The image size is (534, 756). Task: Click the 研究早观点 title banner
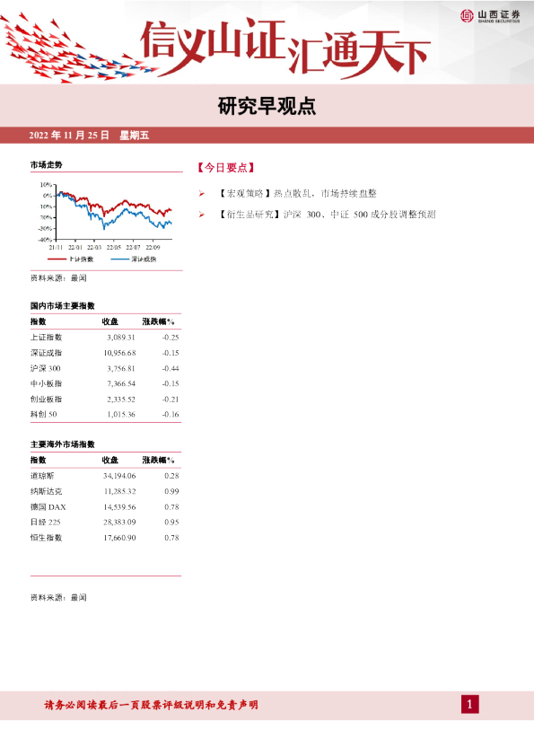(x=267, y=106)
